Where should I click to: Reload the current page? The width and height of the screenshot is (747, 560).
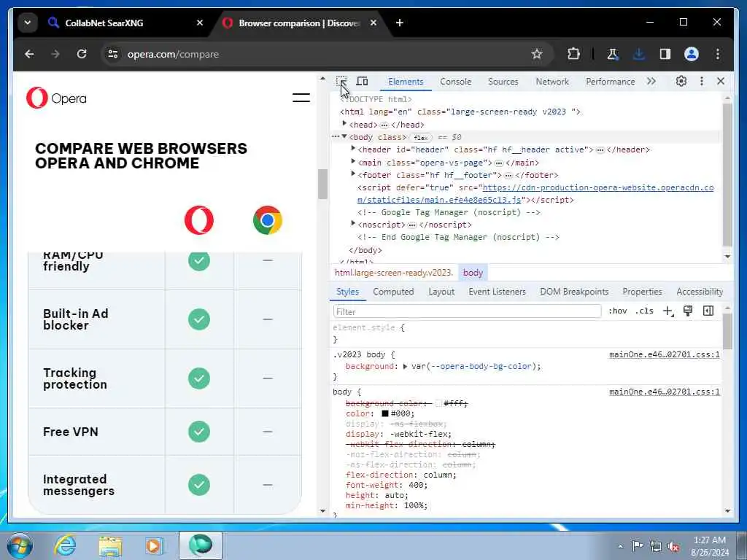click(x=82, y=54)
